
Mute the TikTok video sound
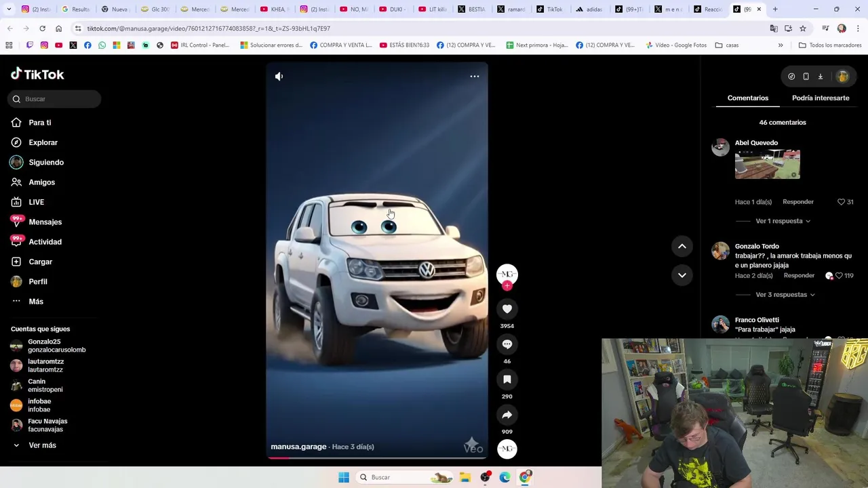coord(279,77)
